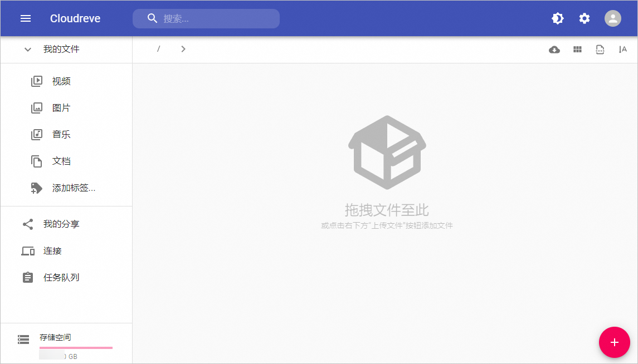The image size is (638, 364).
Task: Open the 连接 connection page icon
Action: tap(28, 251)
